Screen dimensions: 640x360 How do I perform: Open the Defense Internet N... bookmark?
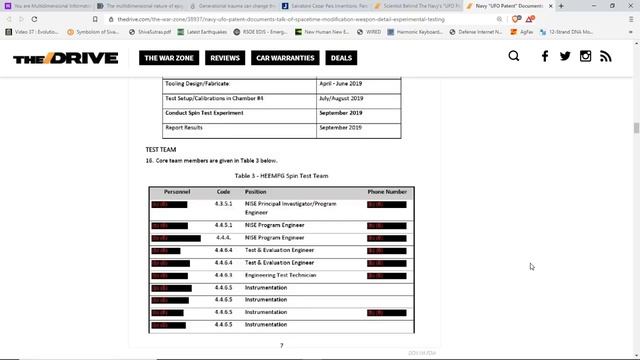[476, 32]
